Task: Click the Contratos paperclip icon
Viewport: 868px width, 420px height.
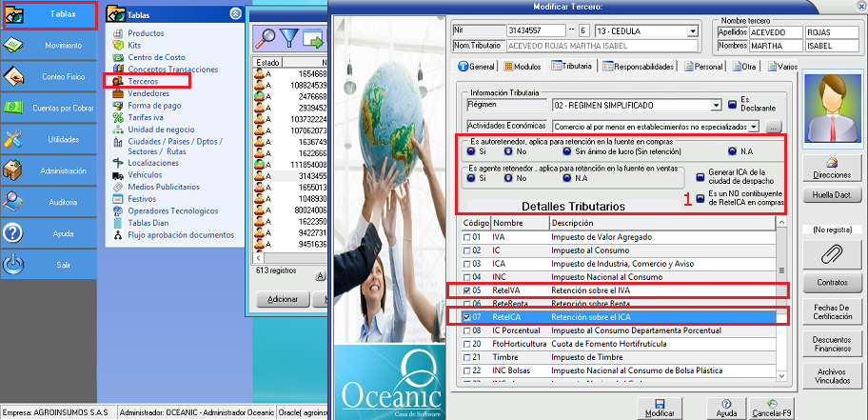Action: pyautogui.click(x=831, y=257)
